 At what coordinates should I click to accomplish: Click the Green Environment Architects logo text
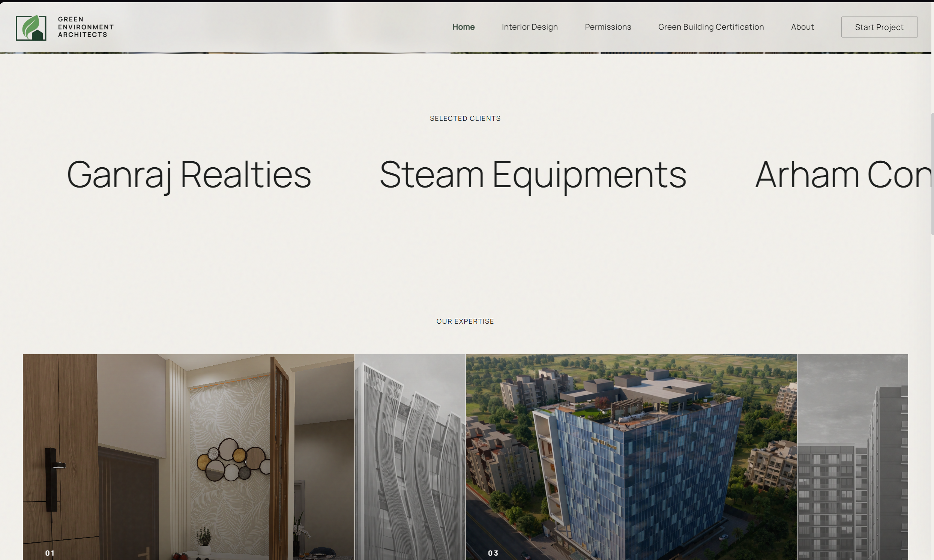[x=86, y=27]
